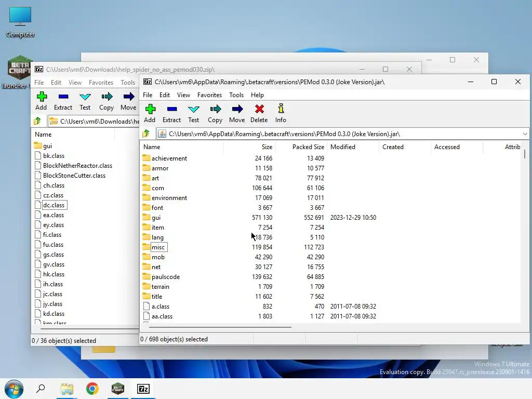
Task: Click the zip window address path field
Action: click(94, 121)
